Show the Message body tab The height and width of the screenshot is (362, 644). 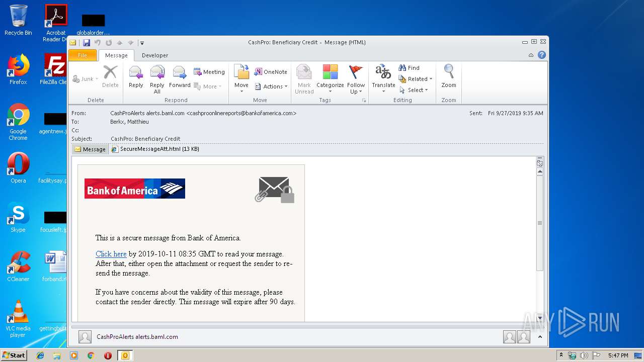pos(90,149)
